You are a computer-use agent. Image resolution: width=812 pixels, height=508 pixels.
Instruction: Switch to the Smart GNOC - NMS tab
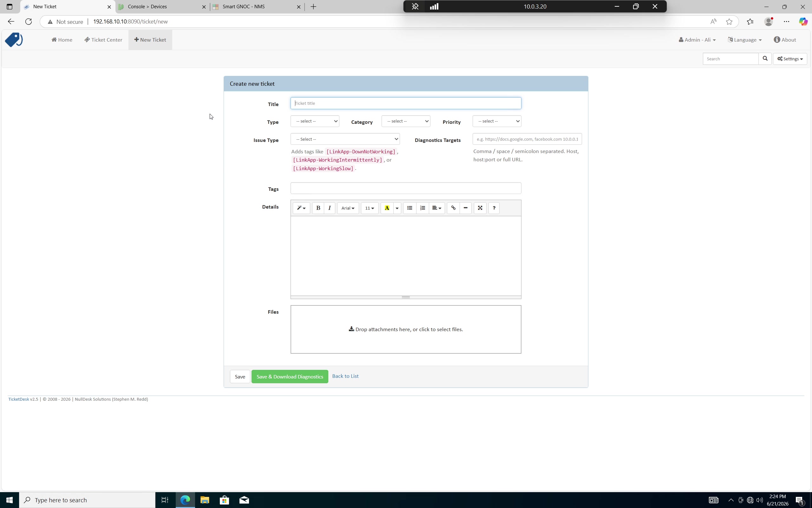[x=257, y=7]
